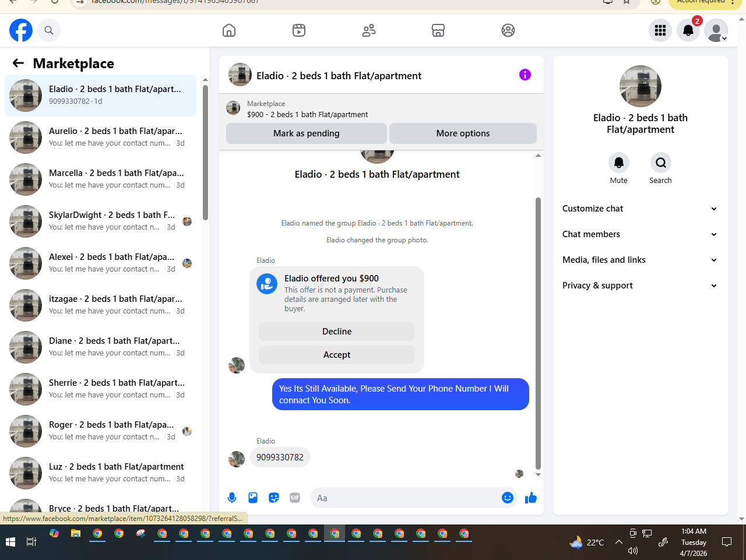Open the Video/Reels icon in top navigation
The width and height of the screenshot is (746, 560).
(299, 30)
